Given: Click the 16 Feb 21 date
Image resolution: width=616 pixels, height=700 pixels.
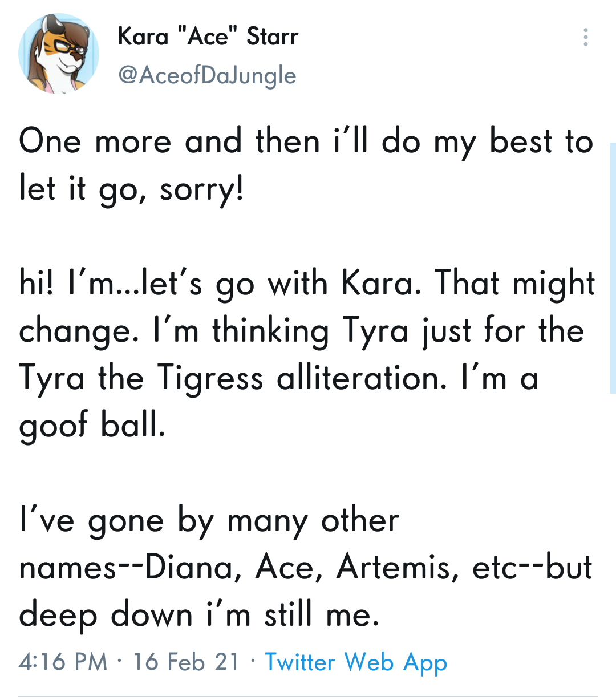Looking at the screenshot, I should tap(187, 662).
